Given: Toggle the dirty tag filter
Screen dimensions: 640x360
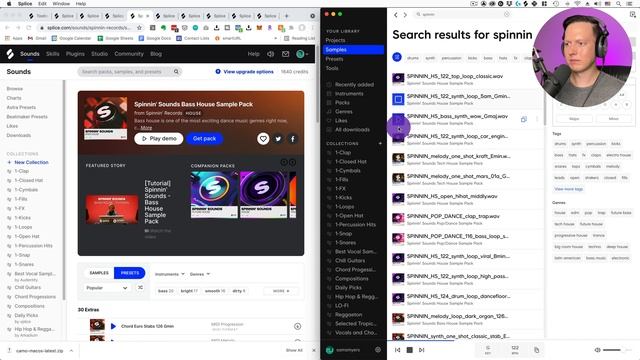Looking at the screenshot, I should coord(239,291).
